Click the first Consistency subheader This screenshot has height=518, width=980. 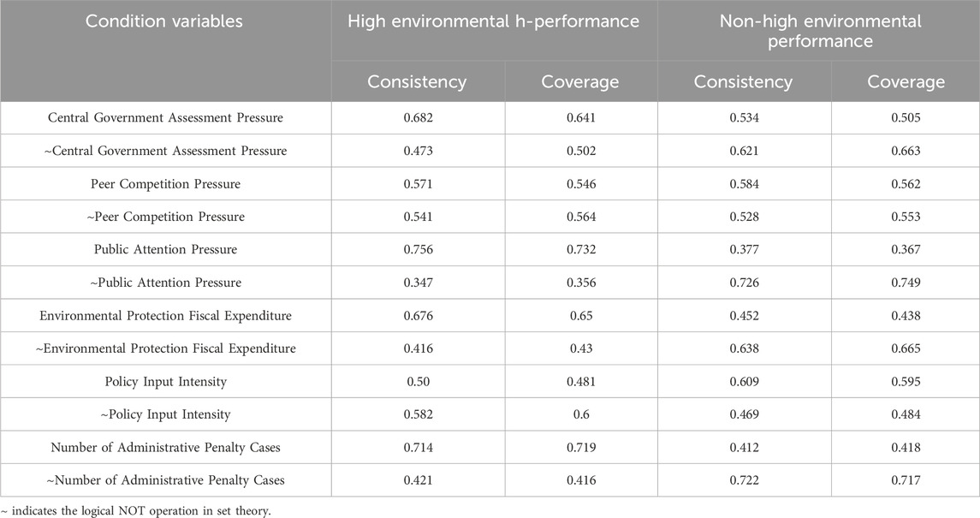point(417,82)
